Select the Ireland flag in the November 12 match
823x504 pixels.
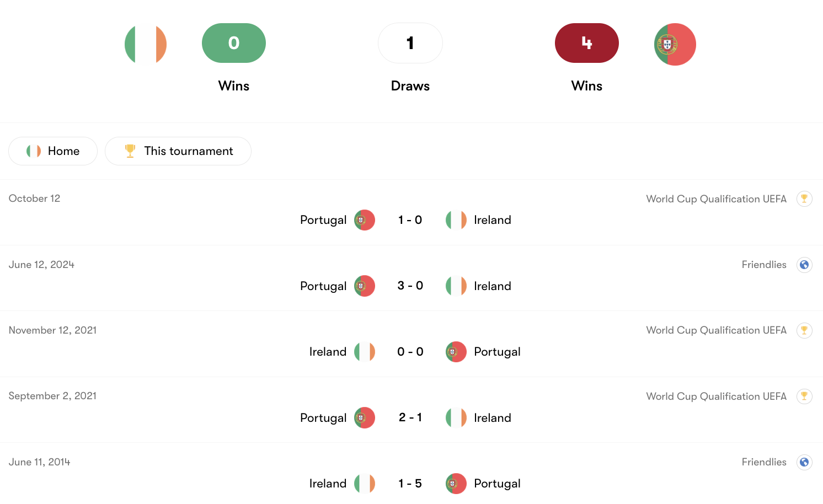click(x=364, y=351)
